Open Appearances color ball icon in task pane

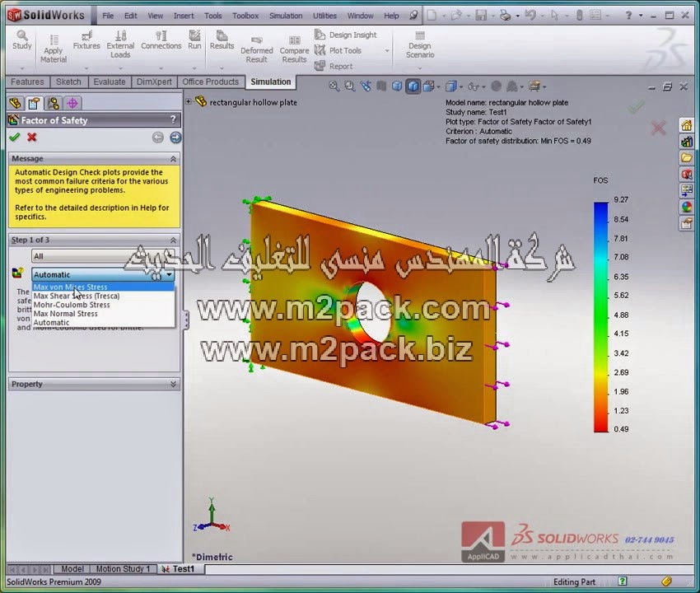click(x=687, y=206)
